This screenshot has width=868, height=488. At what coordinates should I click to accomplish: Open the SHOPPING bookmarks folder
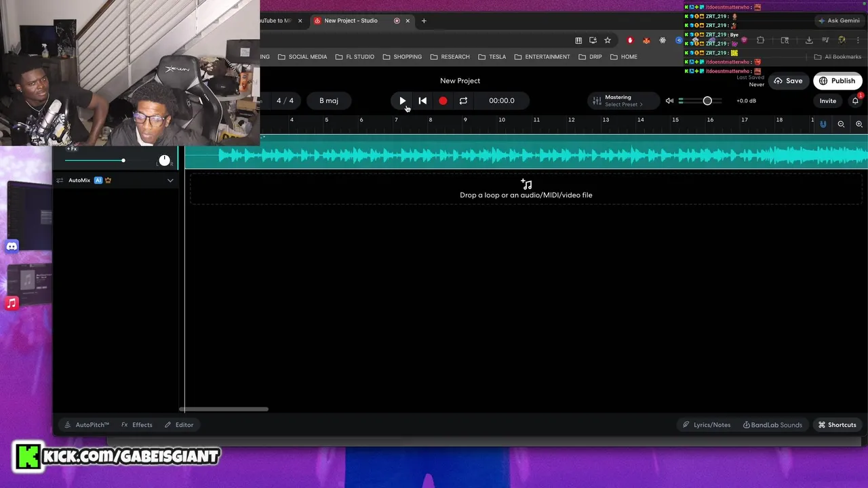[x=402, y=57]
